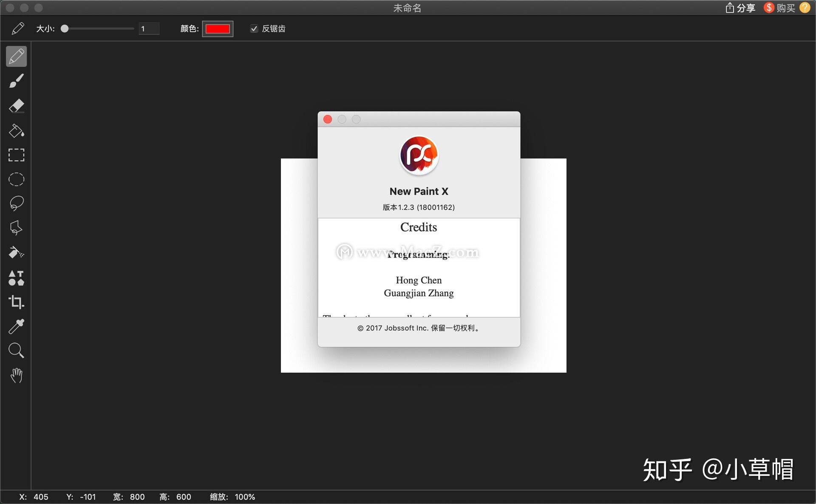Open the Shapes and Text tool
The width and height of the screenshot is (816, 504).
pos(16,277)
